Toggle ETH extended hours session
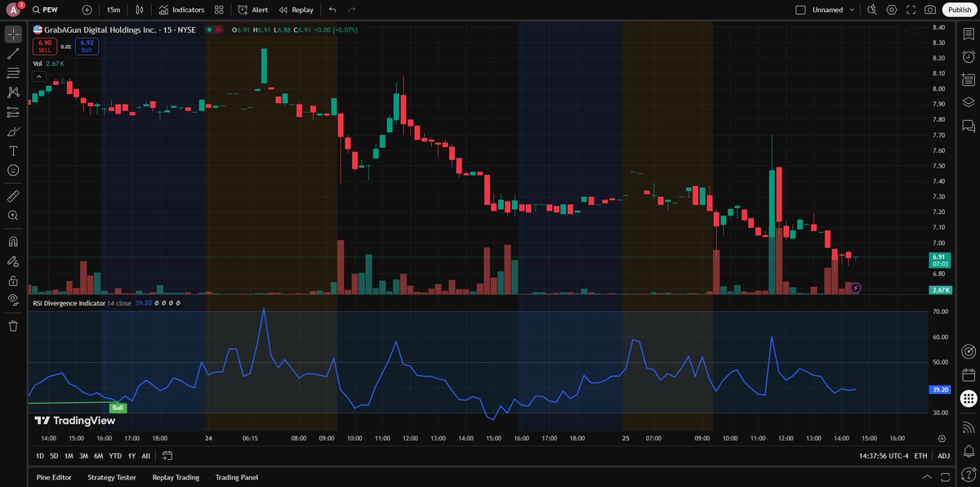 coord(920,456)
